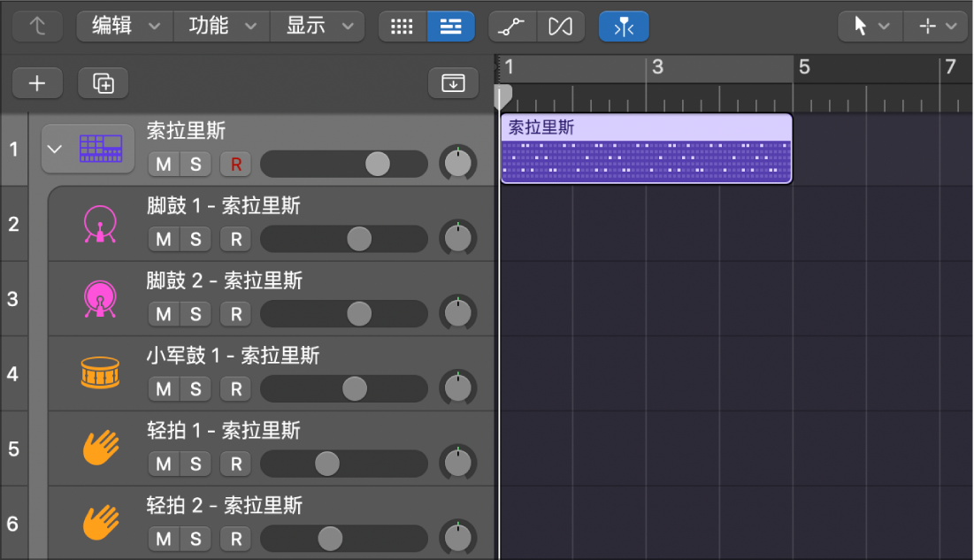974x560 pixels.
Task: Select the 索拉里斯 pattern region in timeline
Action: [x=645, y=149]
